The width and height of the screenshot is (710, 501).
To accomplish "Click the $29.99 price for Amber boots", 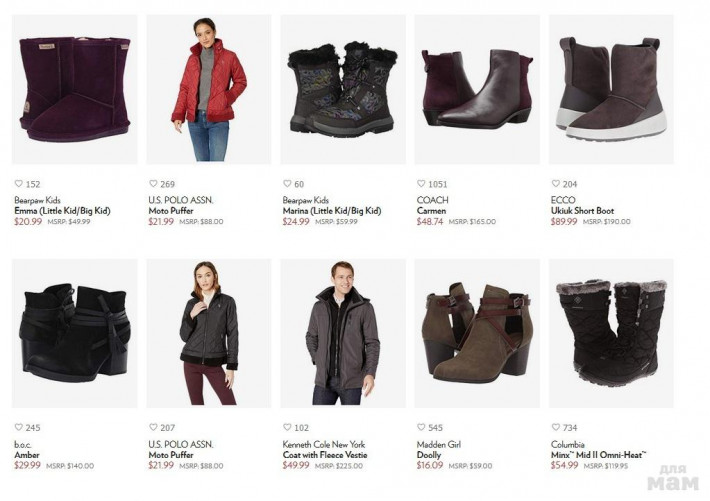I will 28,465.
